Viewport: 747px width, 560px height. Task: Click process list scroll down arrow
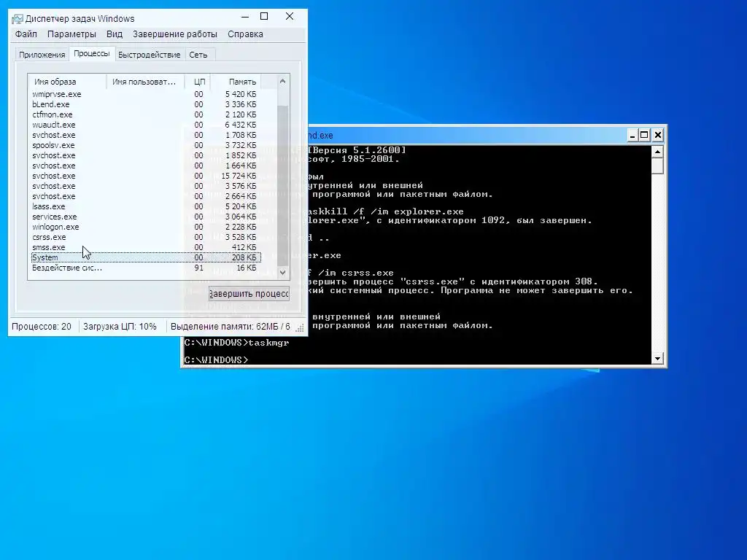[282, 273]
